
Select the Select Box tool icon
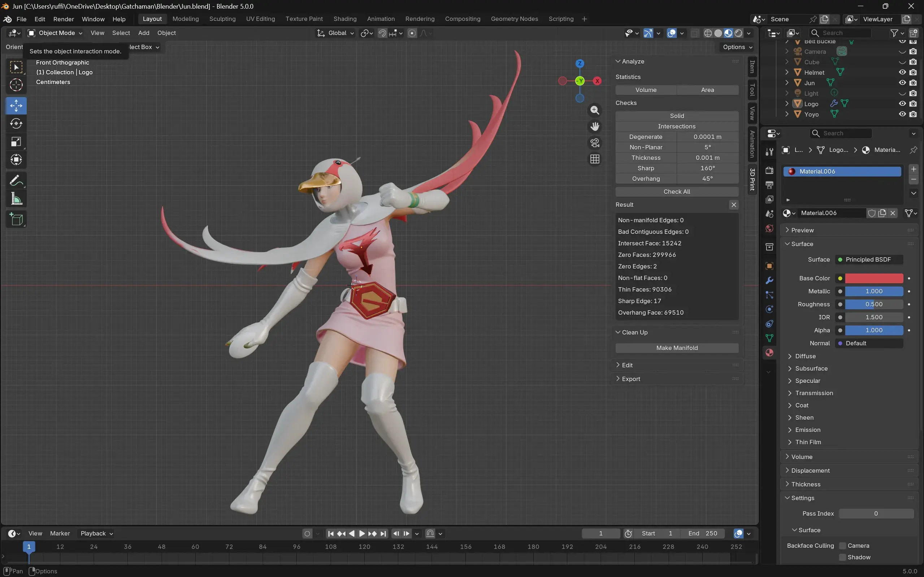(16, 67)
